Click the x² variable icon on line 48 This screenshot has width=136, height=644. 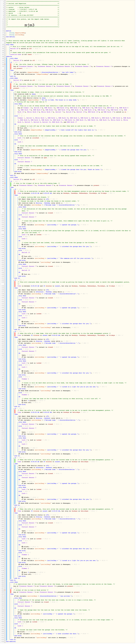coord(15,100)
